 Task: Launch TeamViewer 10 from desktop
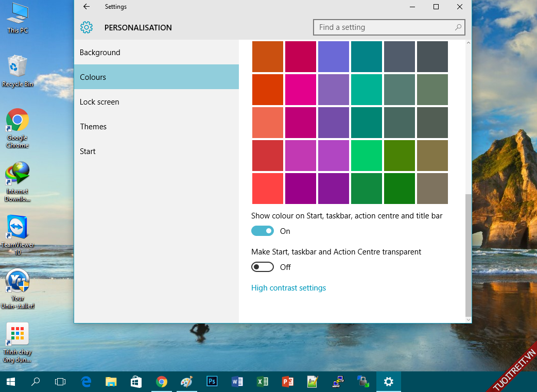(x=18, y=228)
